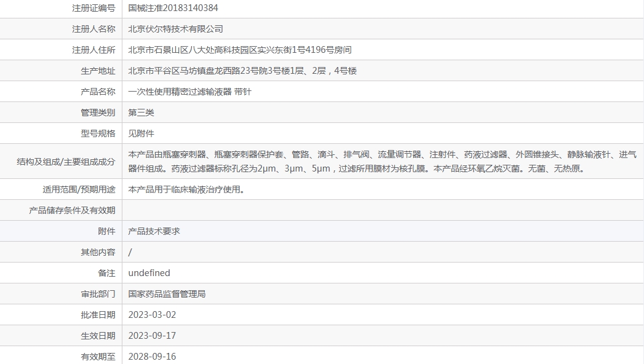
Task: Select the composition text starting 本产品由瓶塞穿刺器
Action: pyautogui.click(x=383, y=162)
